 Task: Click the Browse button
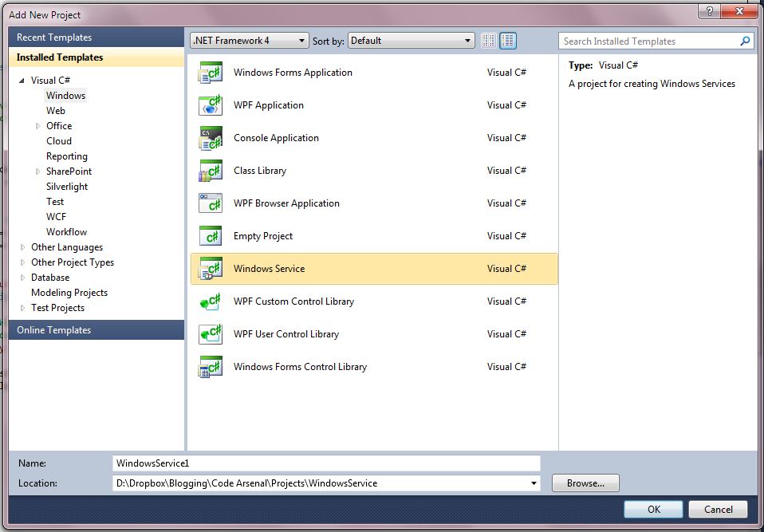(585, 483)
